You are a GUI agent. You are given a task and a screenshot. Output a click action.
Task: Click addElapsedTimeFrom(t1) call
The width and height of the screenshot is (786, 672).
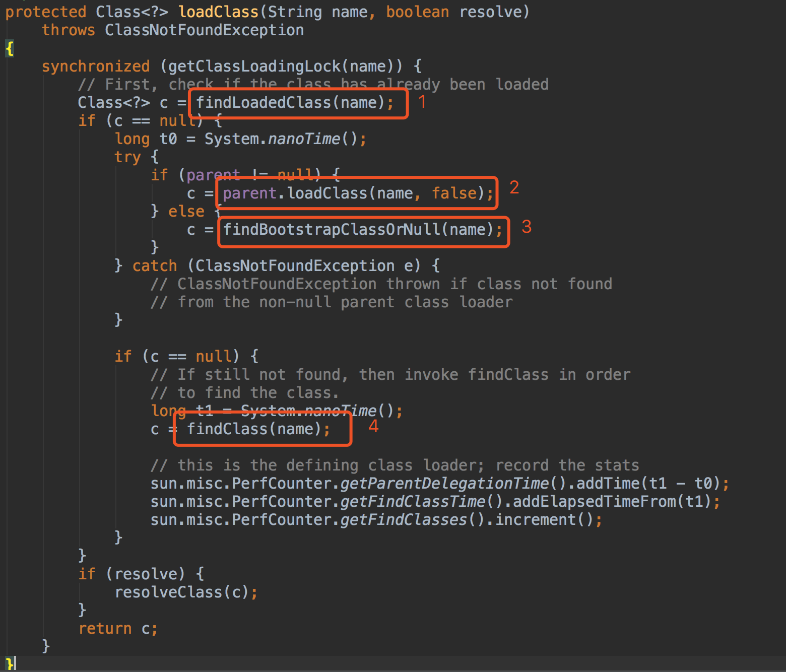coord(612,501)
